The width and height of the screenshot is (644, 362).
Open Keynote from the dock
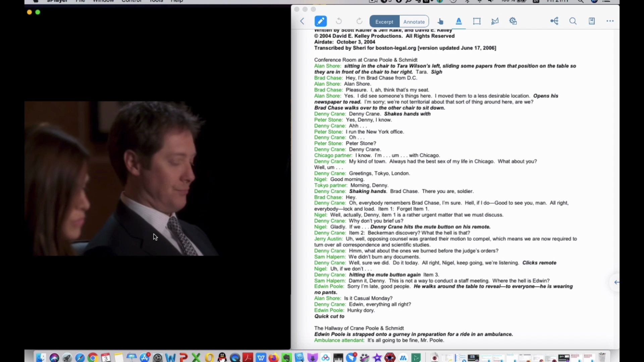pos(131,358)
